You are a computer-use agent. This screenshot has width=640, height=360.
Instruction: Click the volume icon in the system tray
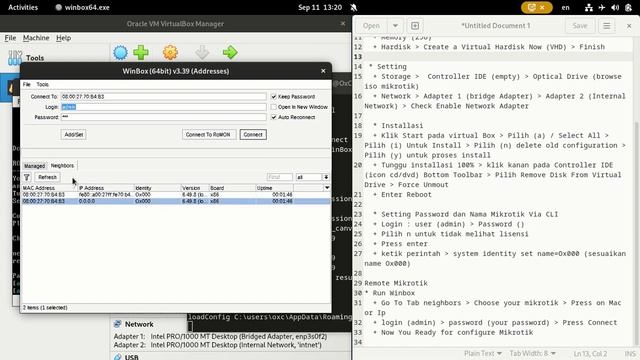615,7
